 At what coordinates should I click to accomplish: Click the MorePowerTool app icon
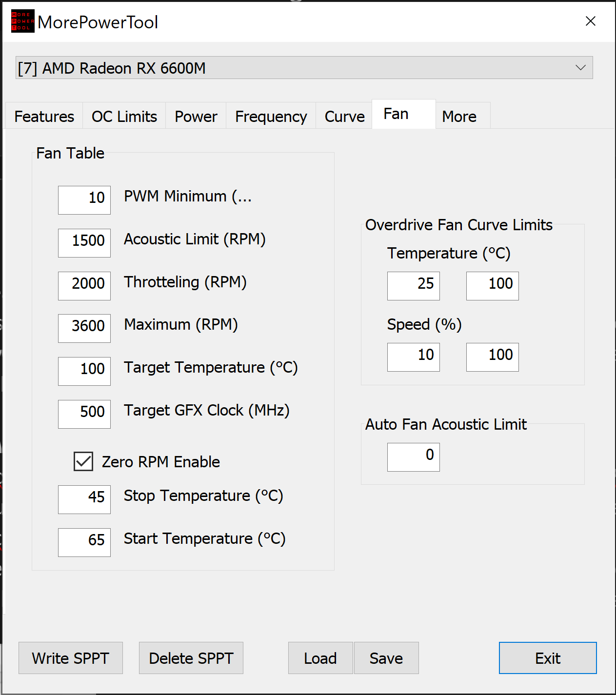[x=22, y=21]
